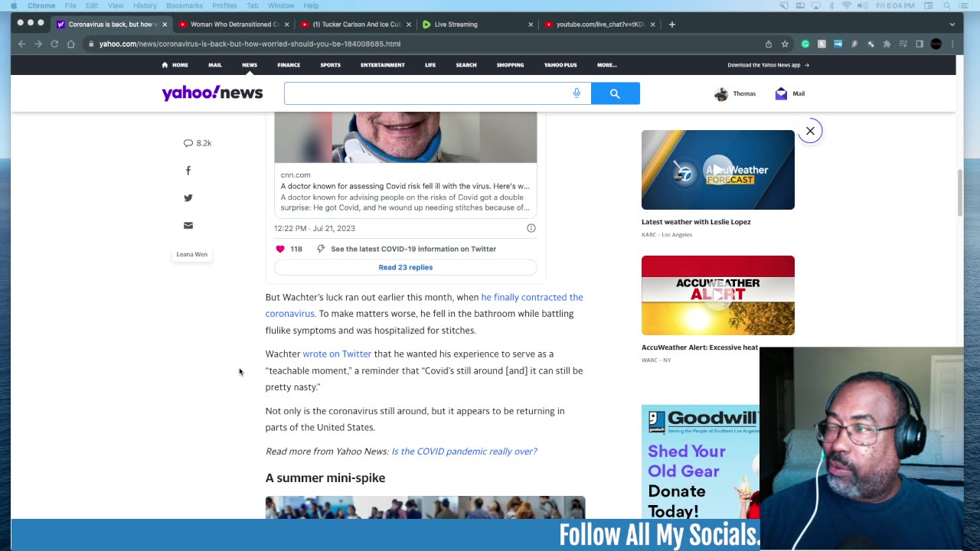Click See the latest COVID-19 information on Twitter
980x551 pixels.
[413, 249]
